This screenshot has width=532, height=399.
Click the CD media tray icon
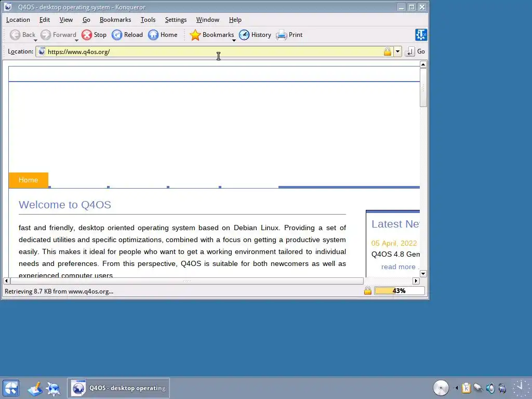click(x=441, y=388)
